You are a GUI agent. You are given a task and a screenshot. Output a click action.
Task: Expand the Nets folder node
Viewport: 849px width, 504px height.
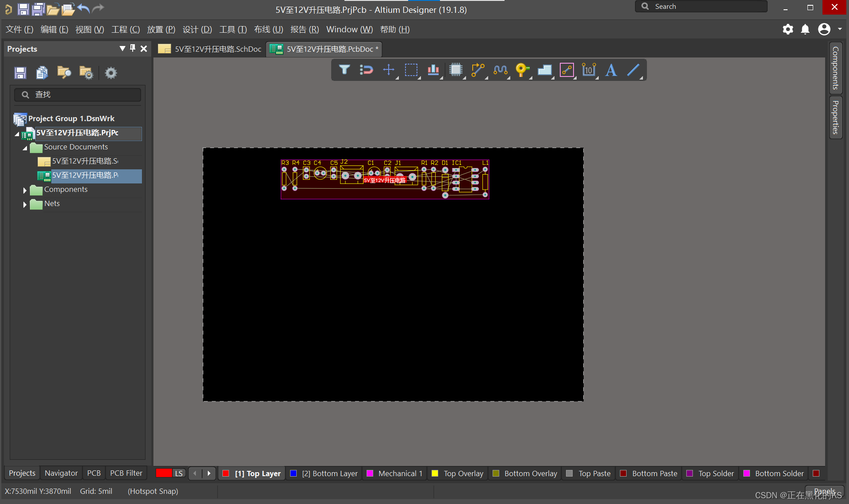click(x=25, y=204)
